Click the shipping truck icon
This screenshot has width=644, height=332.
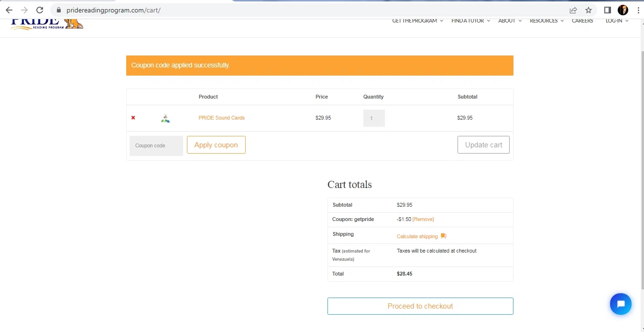click(x=444, y=236)
